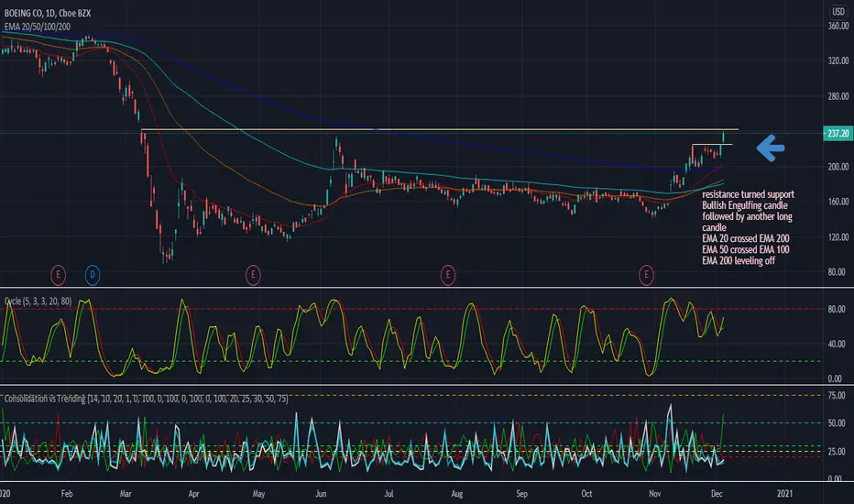This screenshot has height=504, width=854.
Task: Click the Nov date label on time axis
Action: (654, 494)
